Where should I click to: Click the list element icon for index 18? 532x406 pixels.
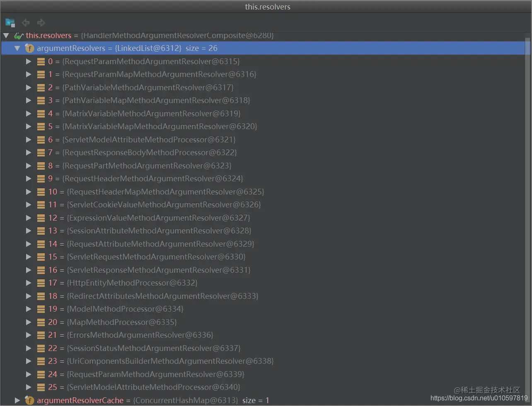41,296
